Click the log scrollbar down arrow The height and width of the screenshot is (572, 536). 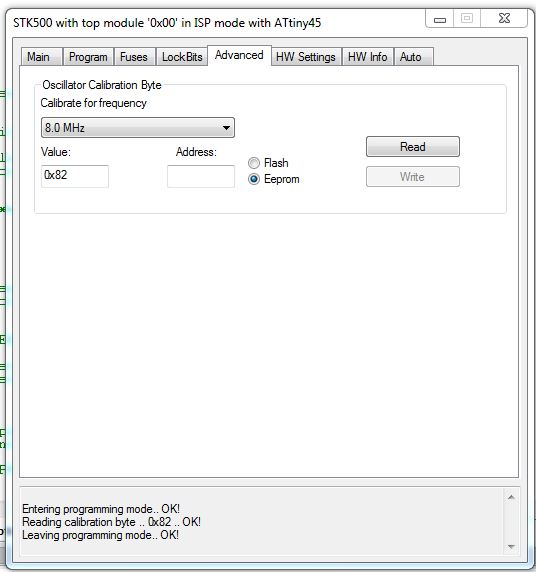pyautogui.click(x=511, y=546)
